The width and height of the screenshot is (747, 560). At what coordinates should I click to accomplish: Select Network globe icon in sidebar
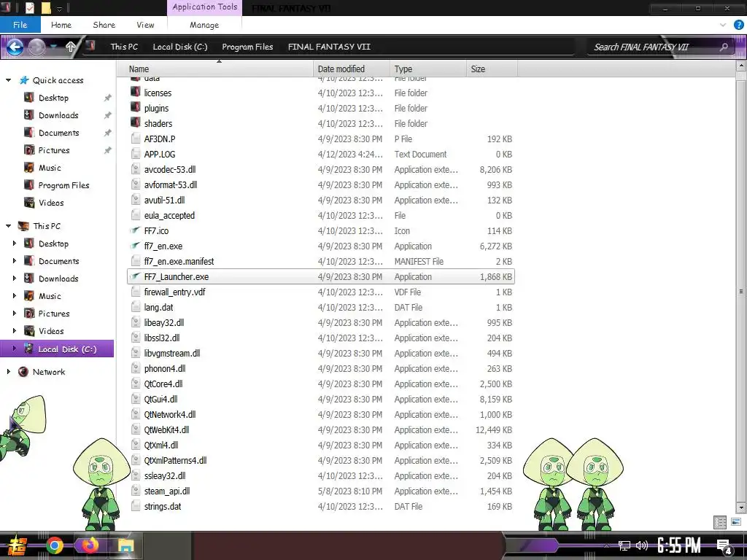click(23, 372)
